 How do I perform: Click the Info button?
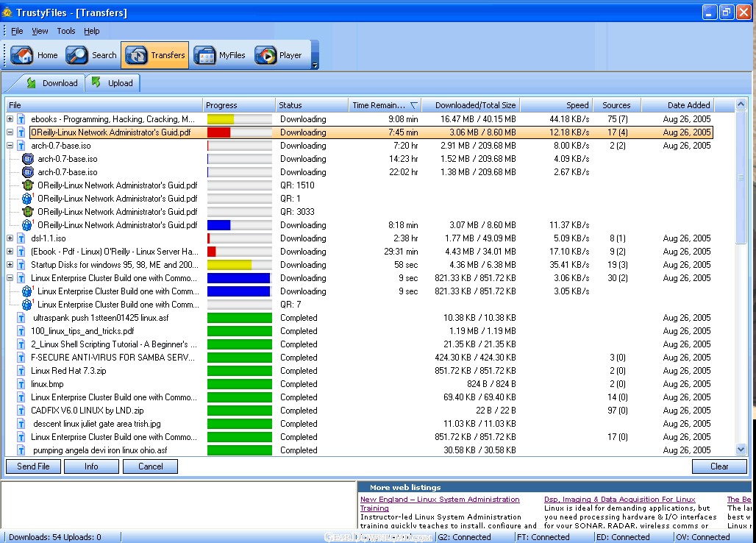click(x=91, y=466)
